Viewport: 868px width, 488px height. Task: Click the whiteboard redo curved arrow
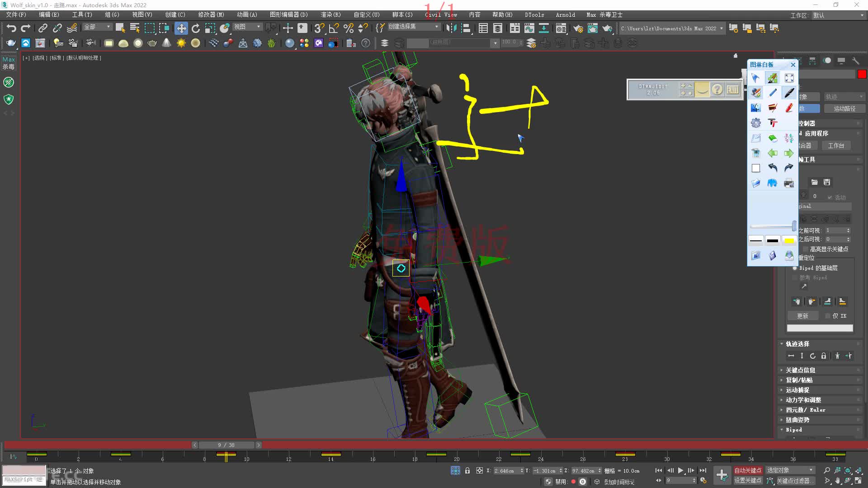point(789,168)
